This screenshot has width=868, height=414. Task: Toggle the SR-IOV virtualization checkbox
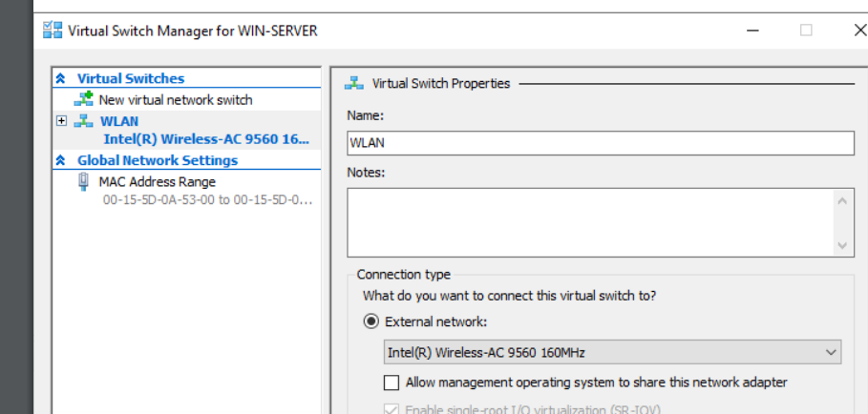point(391,410)
